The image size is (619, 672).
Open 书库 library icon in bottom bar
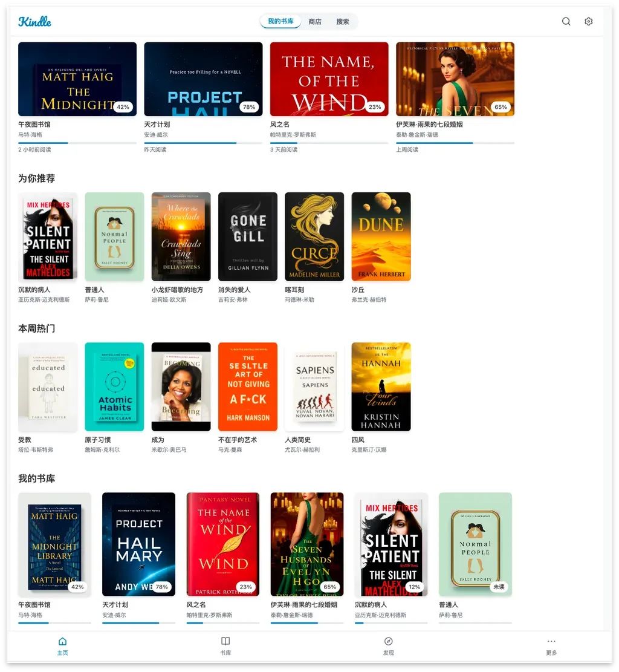(225, 646)
